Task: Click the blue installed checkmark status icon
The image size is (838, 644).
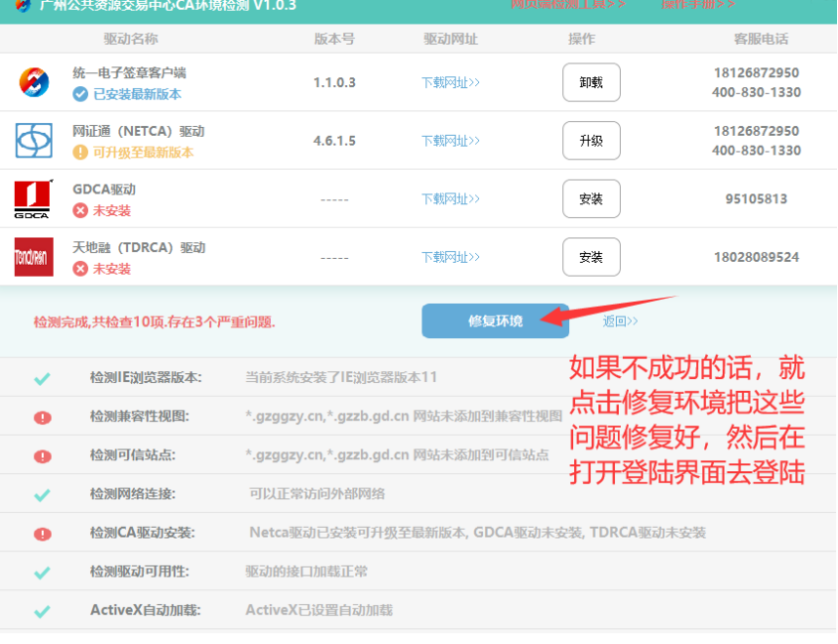Action: coord(80,94)
